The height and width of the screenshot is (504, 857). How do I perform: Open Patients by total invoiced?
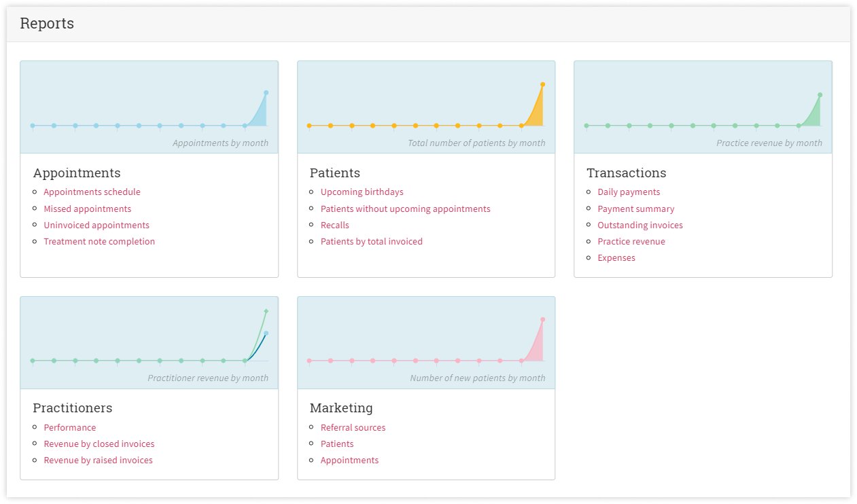point(371,242)
